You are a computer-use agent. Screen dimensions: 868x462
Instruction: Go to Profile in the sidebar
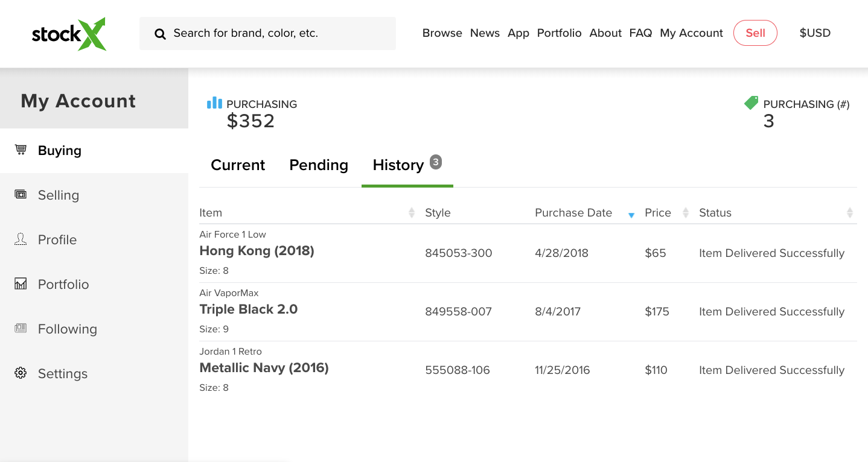tap(94, 240)
